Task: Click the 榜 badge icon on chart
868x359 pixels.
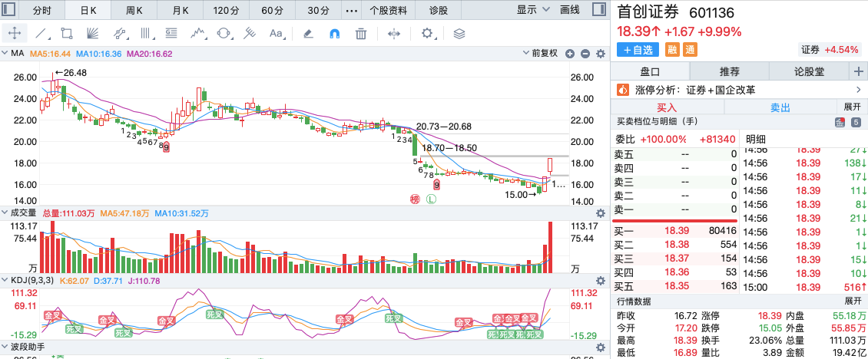Action: 415,199
